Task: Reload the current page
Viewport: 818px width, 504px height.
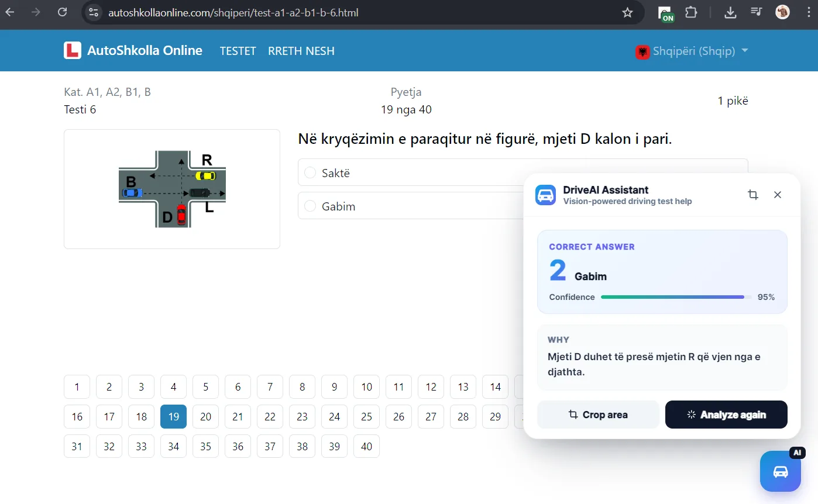Action: point(63,12)
